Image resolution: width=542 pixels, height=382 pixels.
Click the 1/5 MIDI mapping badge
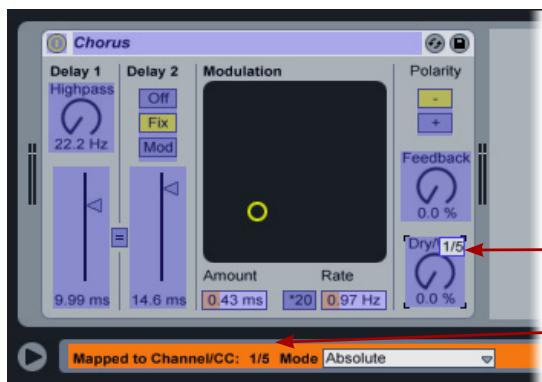[x=452, y=247]
